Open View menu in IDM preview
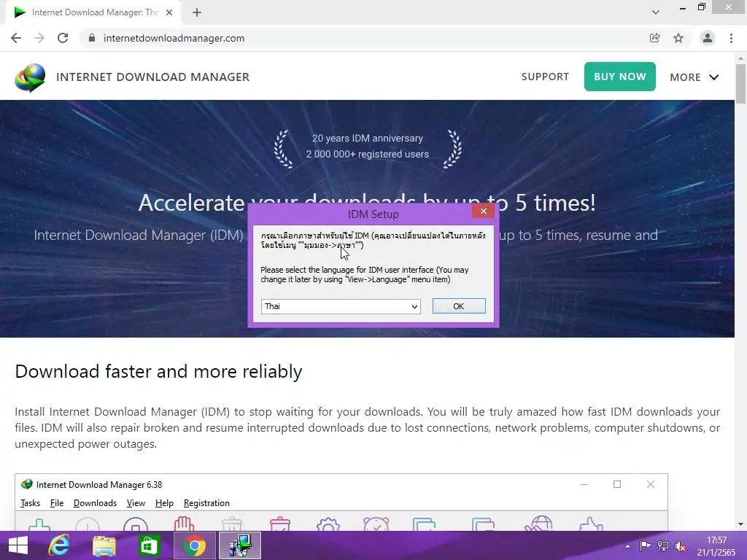 tap(136, 503)
